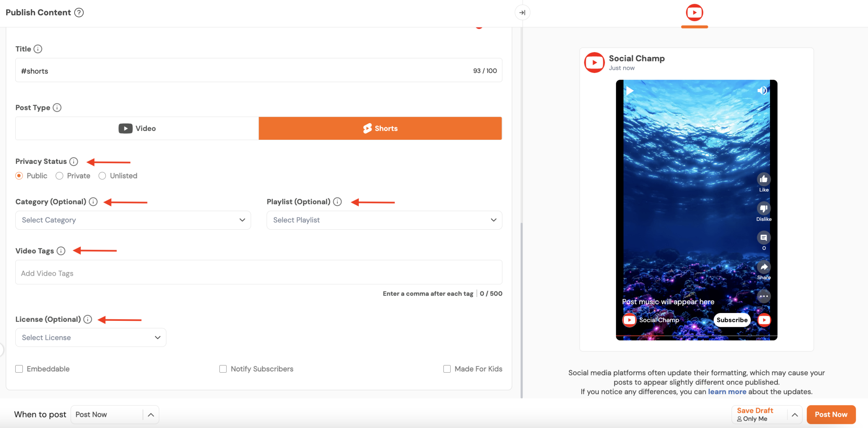This screenshot has height=428, width=868.
Task: Click the orange Post Now button
Action: click(x=831, y=414)
